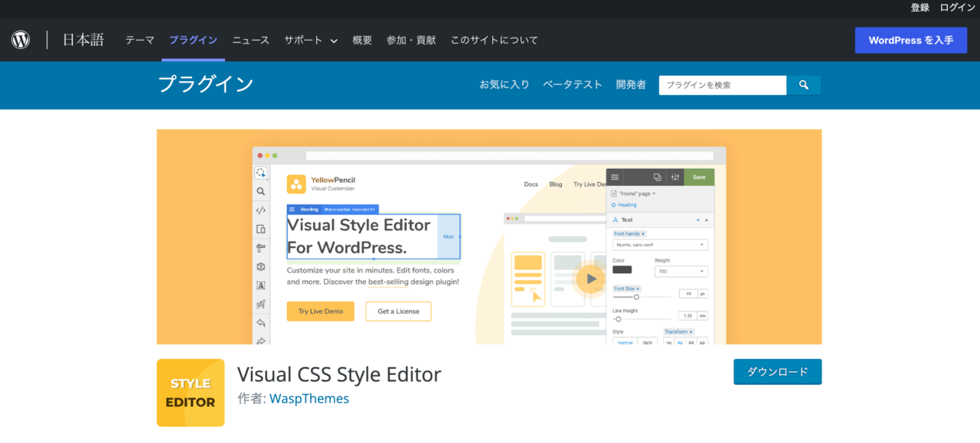The image size is (980, 443).
Task: Open the WaspThemes author link
Action: 309,399
